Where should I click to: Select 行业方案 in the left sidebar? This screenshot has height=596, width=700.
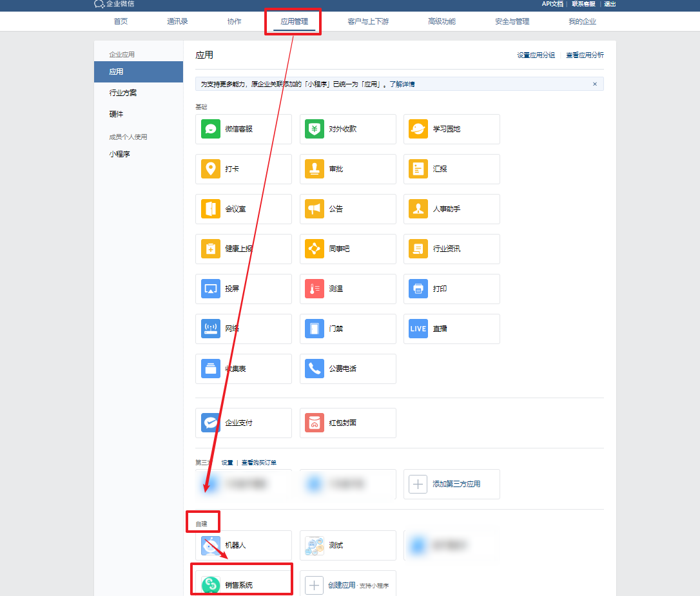click(122, 93)
